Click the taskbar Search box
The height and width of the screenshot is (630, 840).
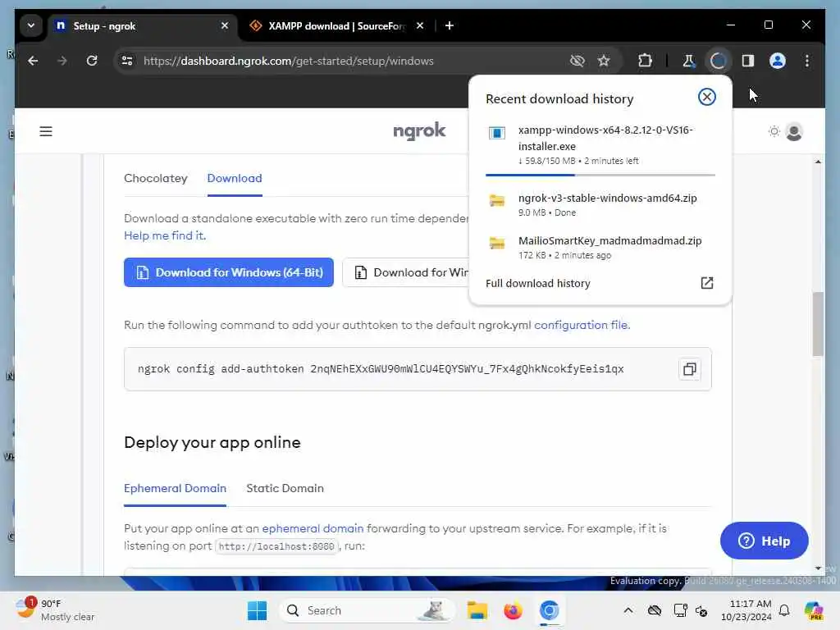(367, 610)
